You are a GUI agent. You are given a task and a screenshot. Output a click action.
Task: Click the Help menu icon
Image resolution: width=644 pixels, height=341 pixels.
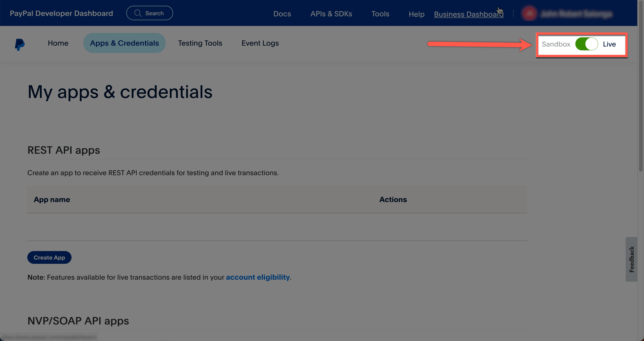(x=417, y=13)
